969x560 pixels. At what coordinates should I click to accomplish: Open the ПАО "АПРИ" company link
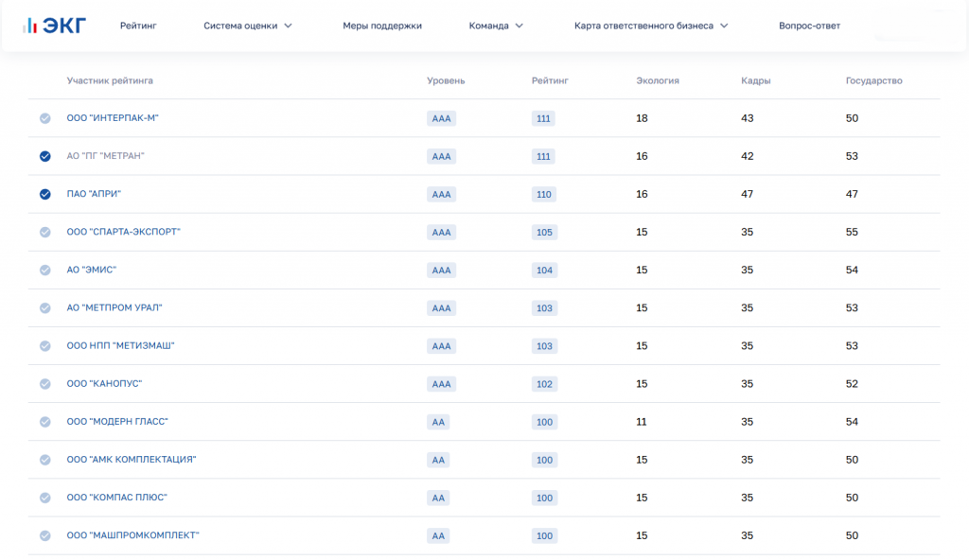coord(94,194)
